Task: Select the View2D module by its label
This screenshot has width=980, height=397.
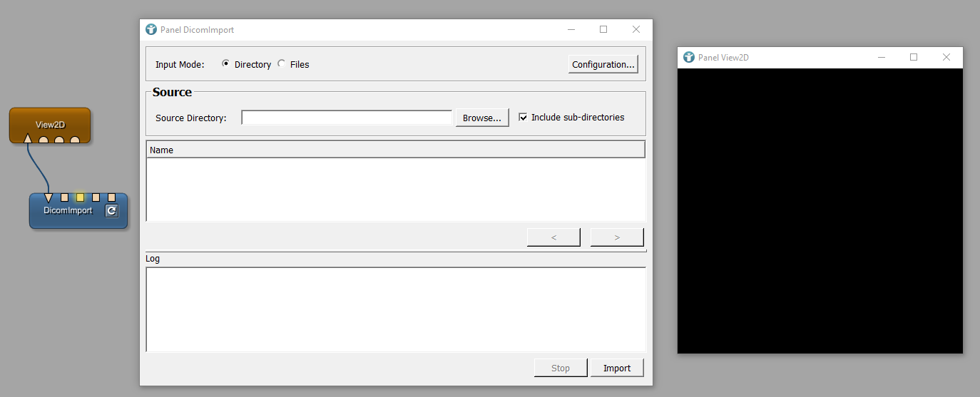Action: tap(50, 125)
